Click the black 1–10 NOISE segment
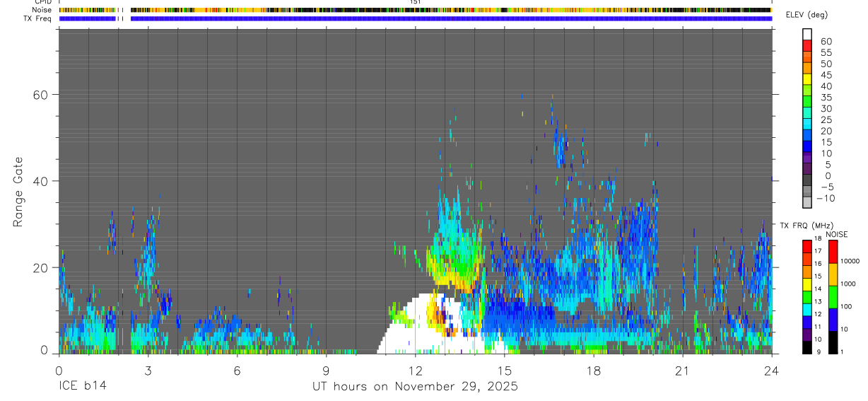 click(x=833, y=342)
